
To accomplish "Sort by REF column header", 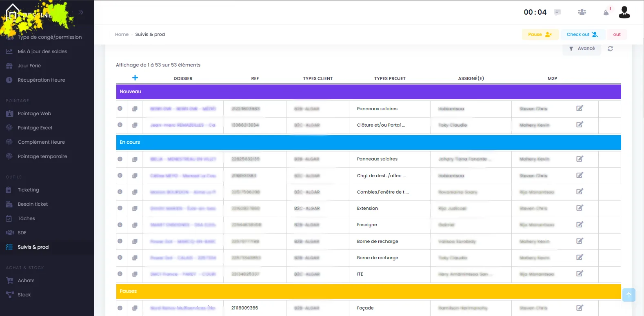I will coord(255,78).
